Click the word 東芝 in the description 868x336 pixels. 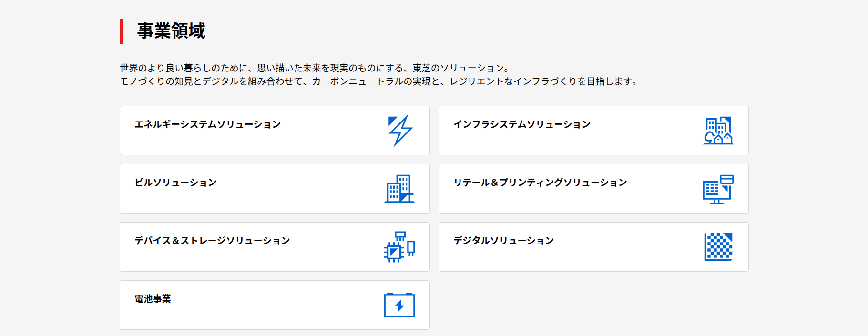click(x=421, y=68)
